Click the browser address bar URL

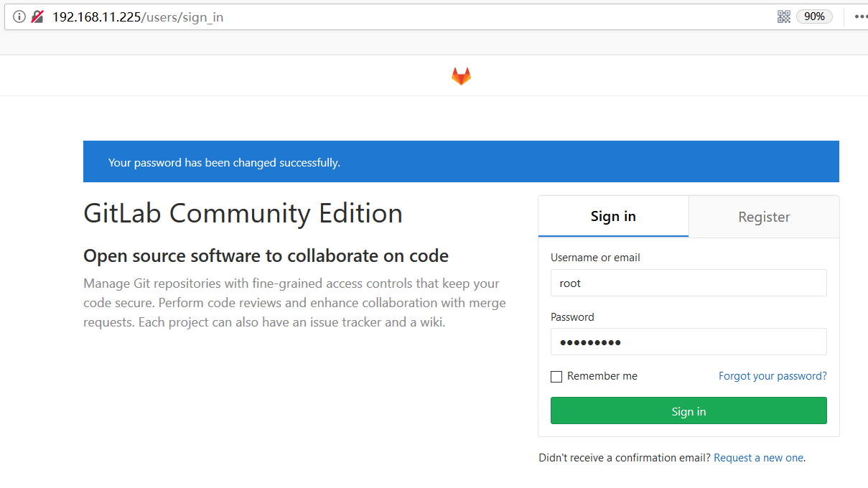pos(138,17)
